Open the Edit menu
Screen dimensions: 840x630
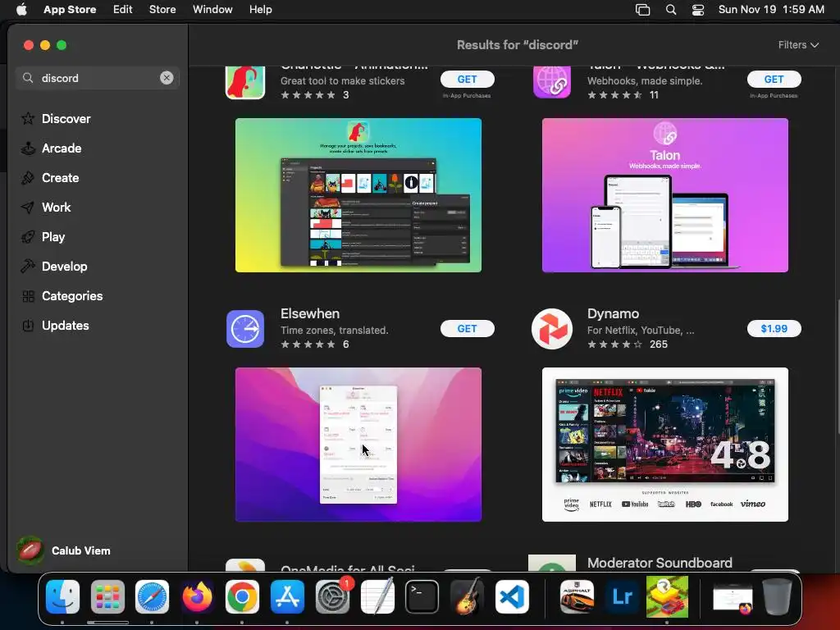(123, 10)
